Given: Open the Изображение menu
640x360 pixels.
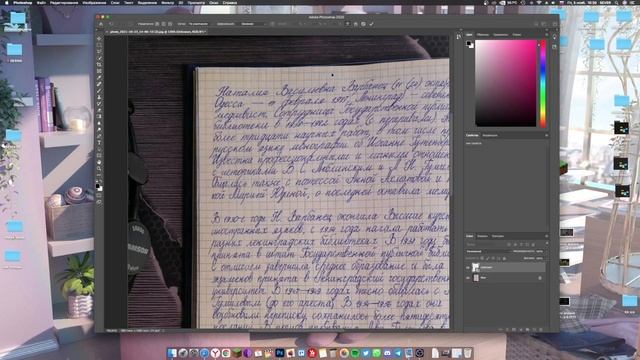Looking at the screenshot, I should 94,2.
